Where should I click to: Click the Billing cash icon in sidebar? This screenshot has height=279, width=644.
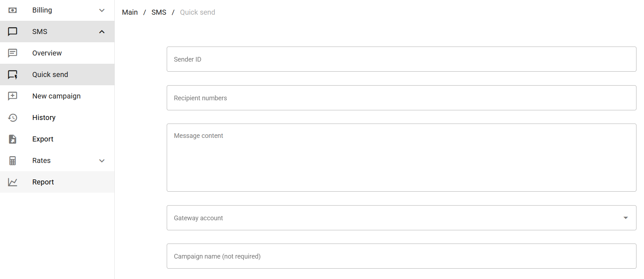click(13, 10)
